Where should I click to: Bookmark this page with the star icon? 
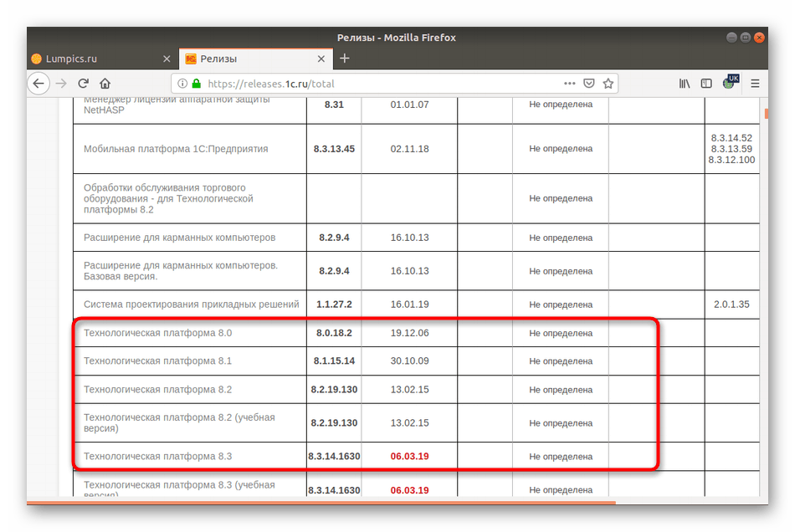click(x=608, y=84)
